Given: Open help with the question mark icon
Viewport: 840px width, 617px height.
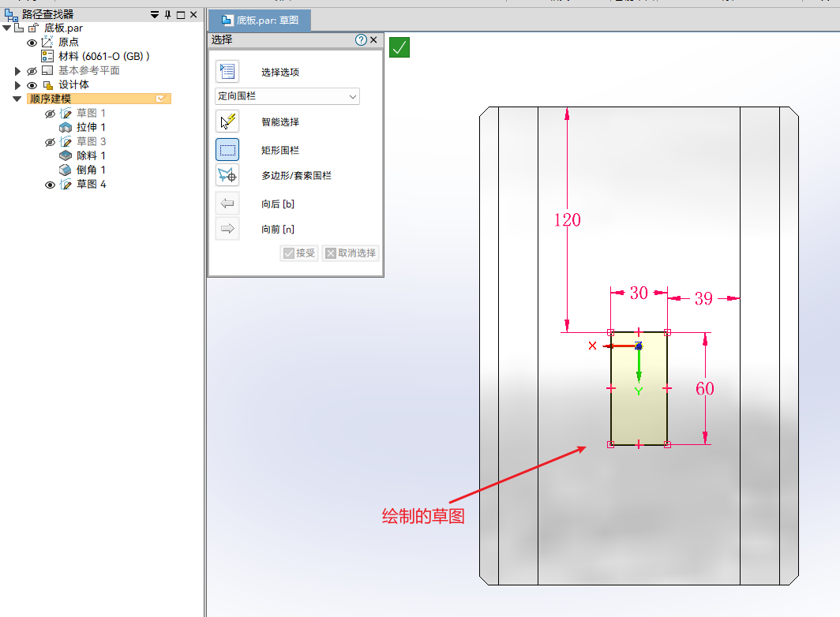Looking at the screenshot, I should point(361,39).
